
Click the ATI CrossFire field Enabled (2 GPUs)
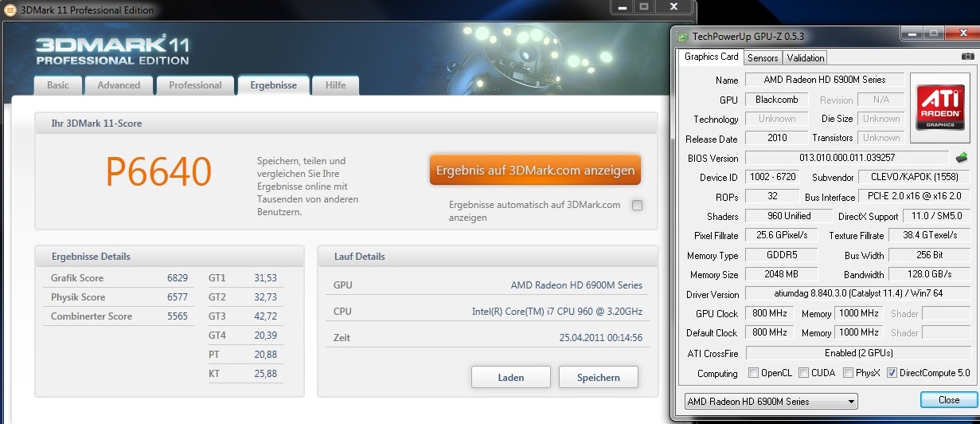click(x=857, y=352)
